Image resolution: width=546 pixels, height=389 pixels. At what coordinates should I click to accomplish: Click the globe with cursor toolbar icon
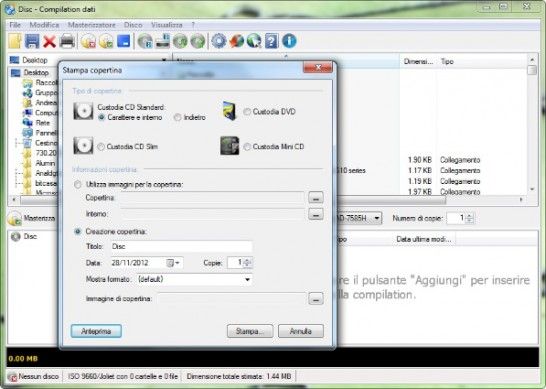click(254, 41)
